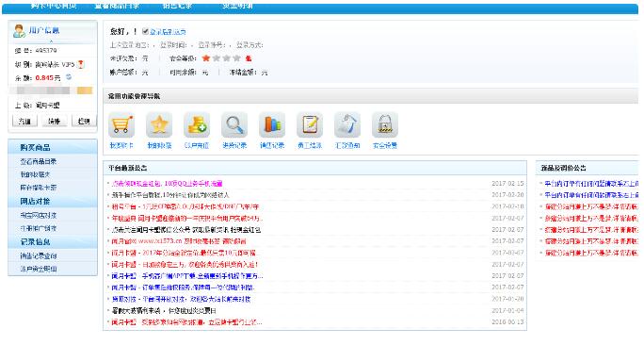The width and height of the screenshot is (644, 345).
Task: Open the shopping cart shortcut icon
Action: coord(121,125)
